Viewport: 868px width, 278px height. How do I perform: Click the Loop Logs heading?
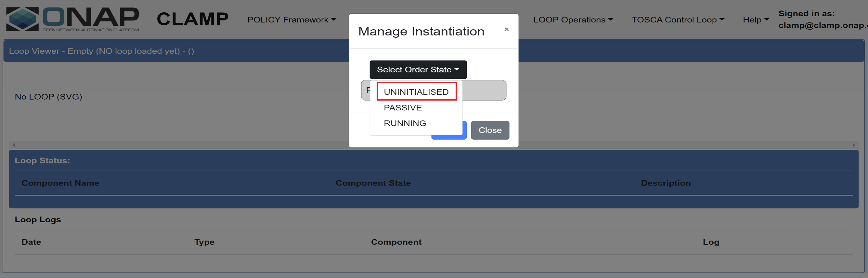coord(38,220)
